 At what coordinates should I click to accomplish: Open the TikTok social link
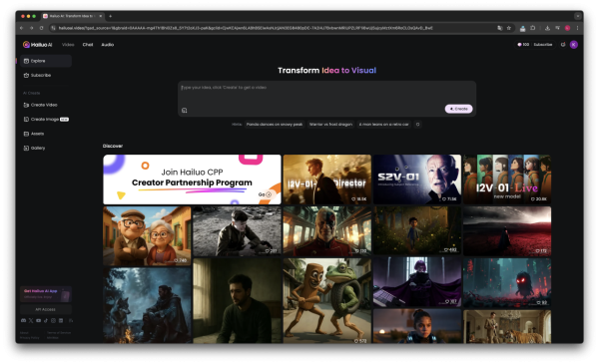46,320
